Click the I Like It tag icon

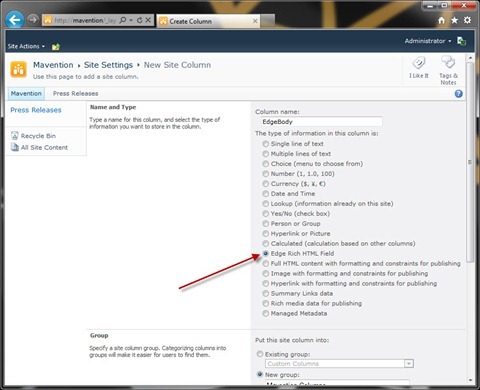pyautogui.click(x=419, y=63)
